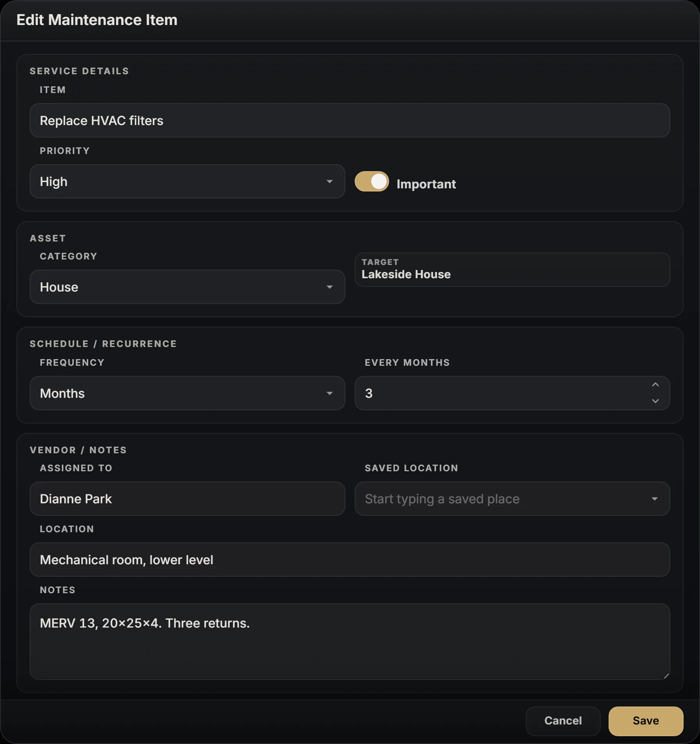This screenshot has height=744, width=700.
Task: Save the maintenance item
Action: (x=646, y=721)
